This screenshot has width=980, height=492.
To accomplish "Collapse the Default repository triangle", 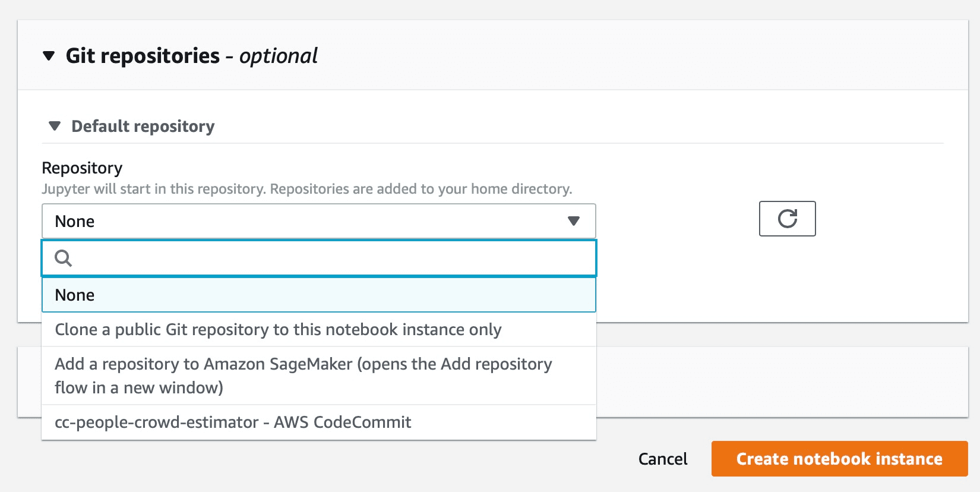I will [x=55, y=126].
